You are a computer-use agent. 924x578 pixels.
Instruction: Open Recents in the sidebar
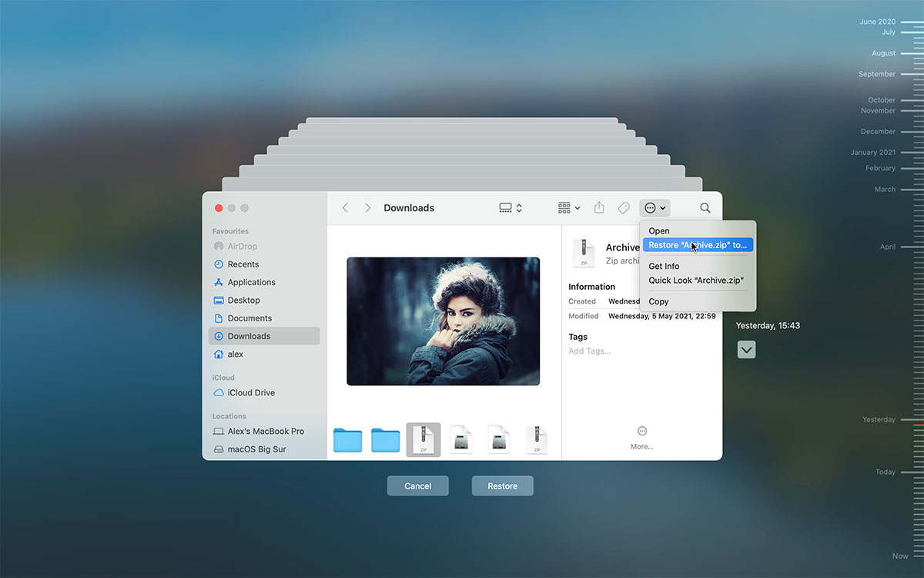[x=264, y=264]
